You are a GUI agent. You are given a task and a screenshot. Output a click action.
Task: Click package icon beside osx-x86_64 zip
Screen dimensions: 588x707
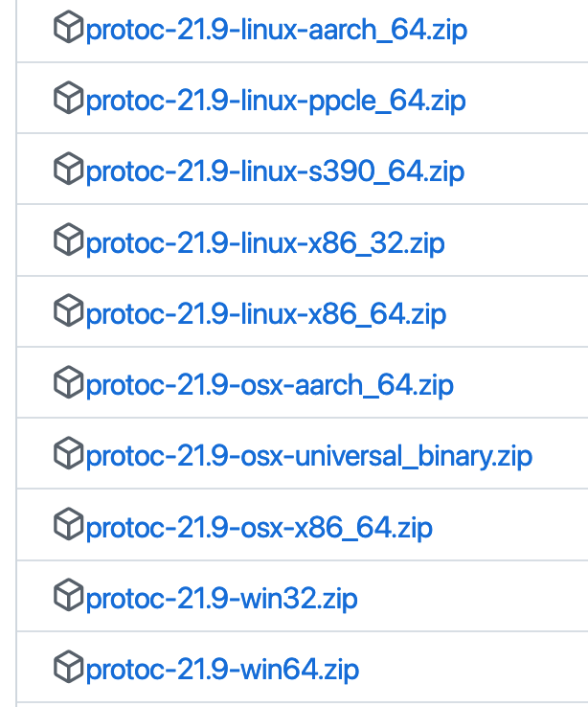pos(69,526)
